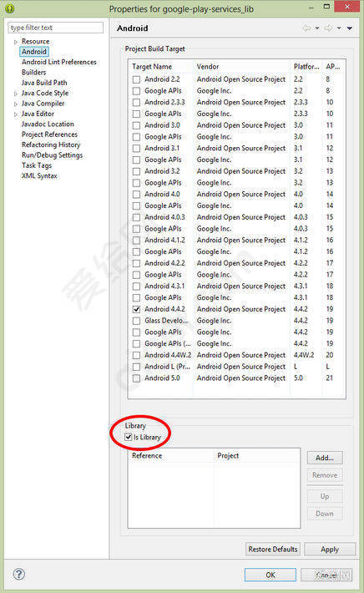Viewport: 364px width, 593px height.
Task: Click the help question mark icon
Action: (x=19, y=574)
